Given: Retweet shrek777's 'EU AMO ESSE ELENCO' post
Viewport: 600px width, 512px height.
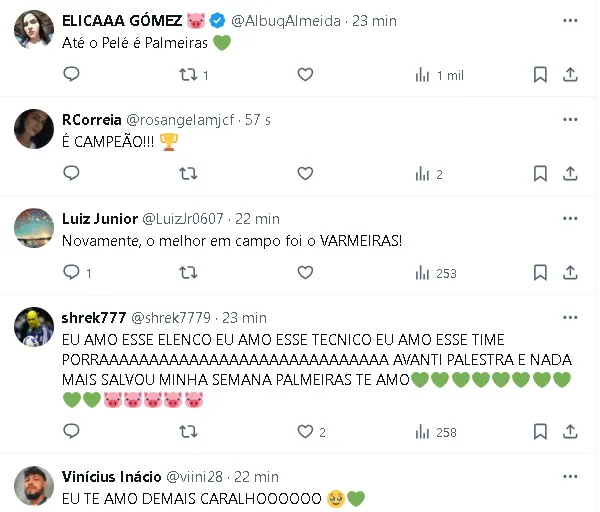Looking at the screenshot, I should 188,432.
